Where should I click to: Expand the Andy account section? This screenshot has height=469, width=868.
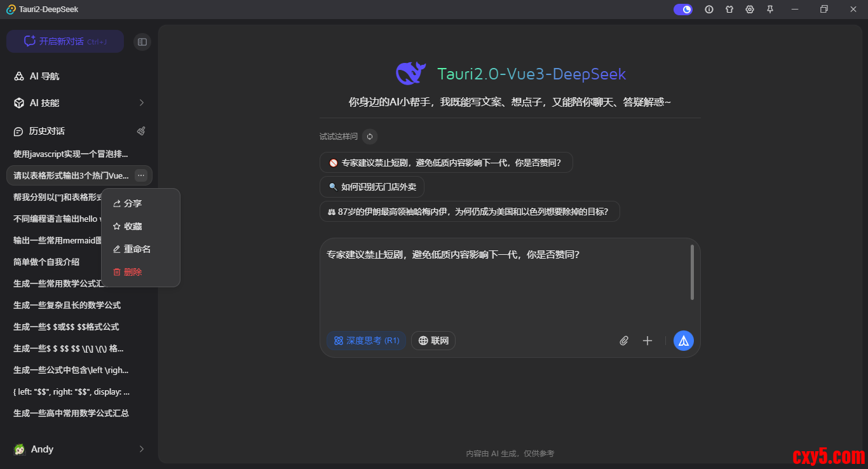click(x=140, y=449)
